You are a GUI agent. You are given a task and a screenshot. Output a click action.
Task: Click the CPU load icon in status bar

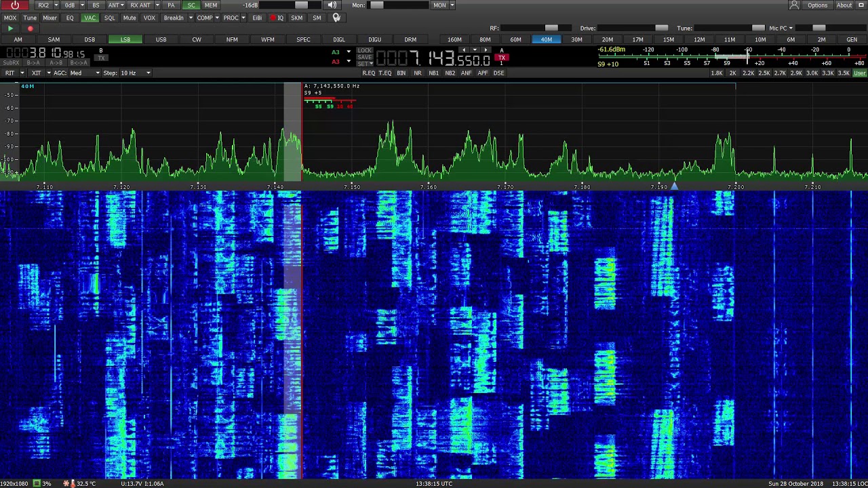point(37,483)
